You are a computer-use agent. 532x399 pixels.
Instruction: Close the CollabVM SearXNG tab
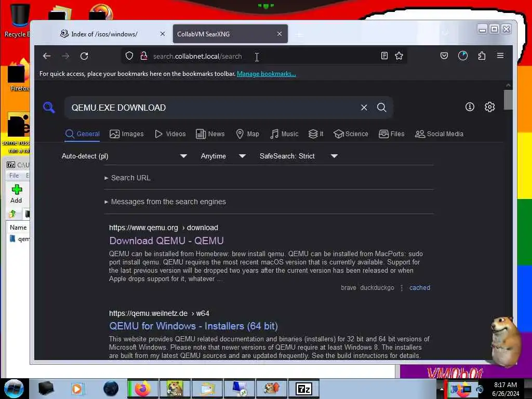click(x=279, y=34)
